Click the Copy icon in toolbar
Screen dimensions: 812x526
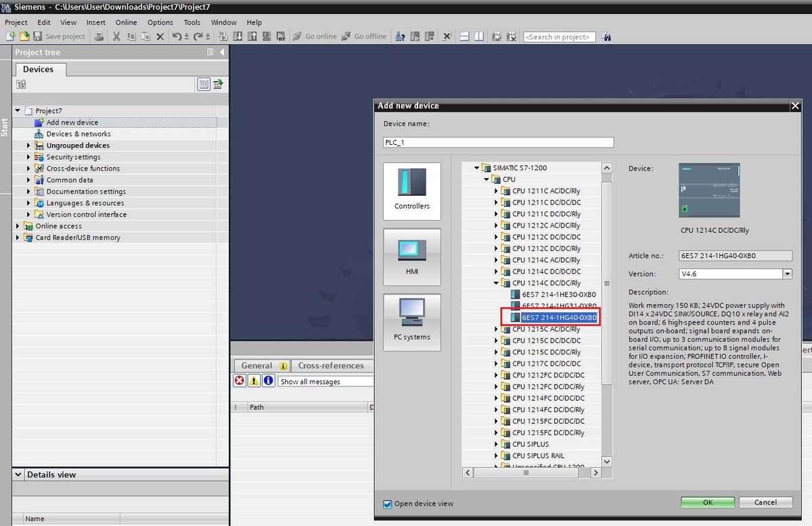tap(131, 37)
